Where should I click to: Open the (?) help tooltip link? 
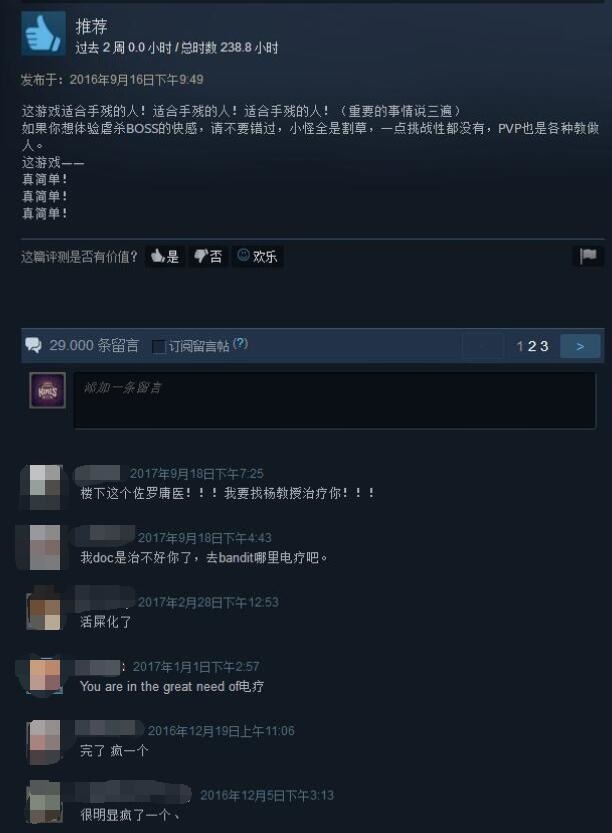point(241,343)
